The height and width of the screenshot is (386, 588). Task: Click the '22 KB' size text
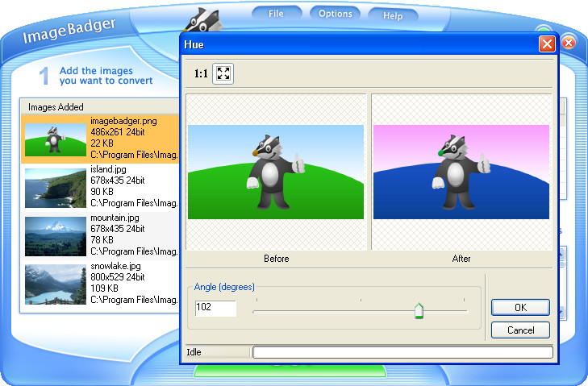(x=102, y=143)
